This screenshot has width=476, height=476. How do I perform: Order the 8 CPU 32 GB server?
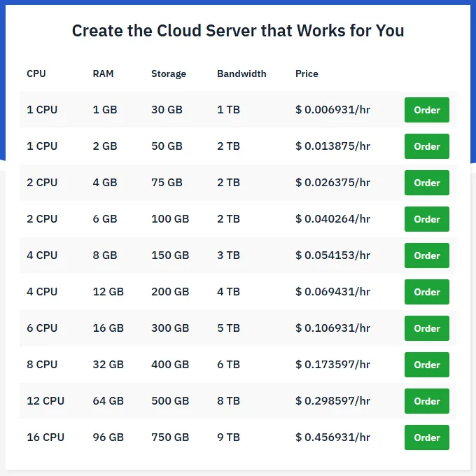click(426, 365)
